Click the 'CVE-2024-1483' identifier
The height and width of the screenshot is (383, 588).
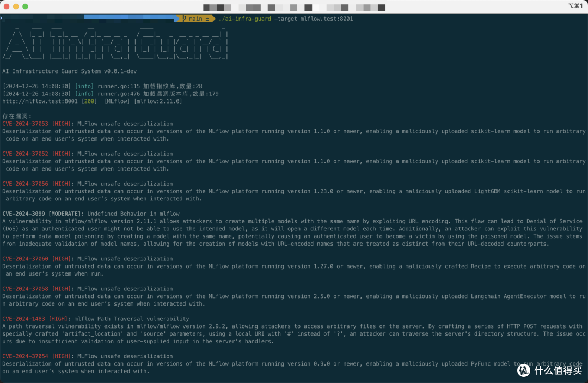tap(23, 319)
